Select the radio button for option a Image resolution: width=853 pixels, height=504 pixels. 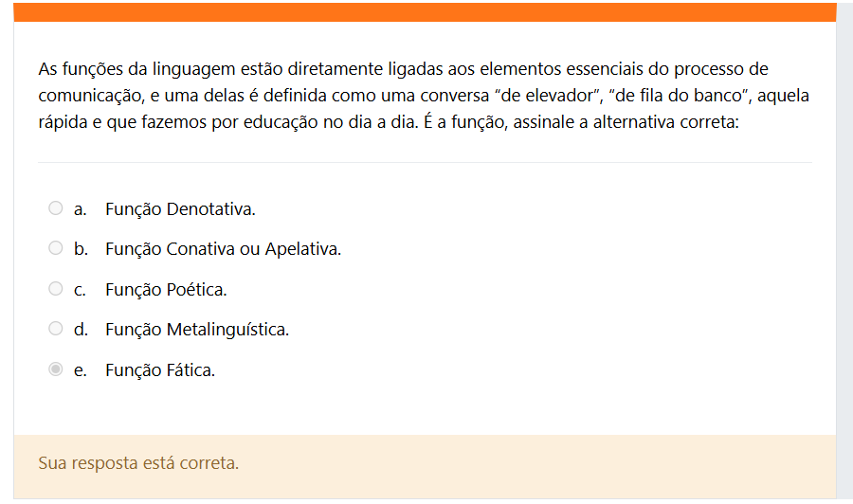tap(56, 208)
